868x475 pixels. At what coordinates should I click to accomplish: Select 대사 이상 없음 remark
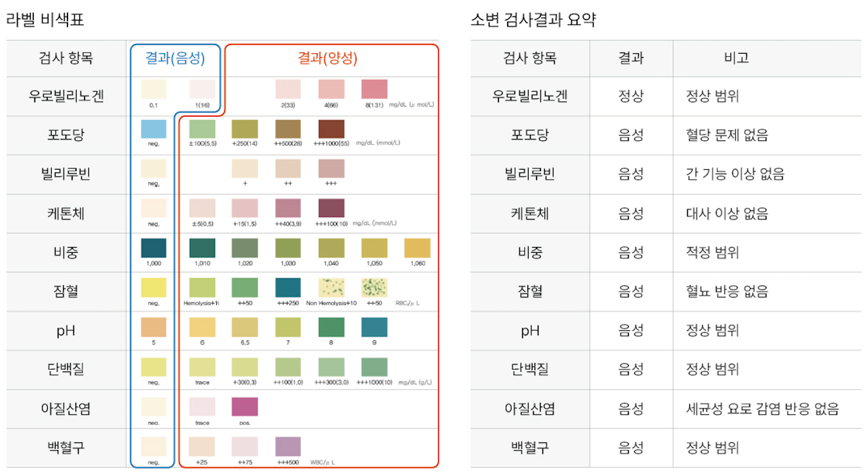(727, 214)
